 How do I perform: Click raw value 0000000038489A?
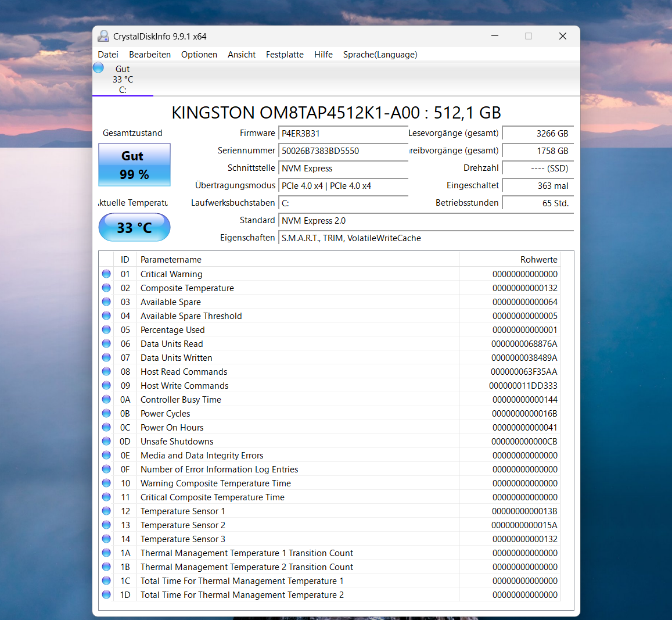click(524, 357)
